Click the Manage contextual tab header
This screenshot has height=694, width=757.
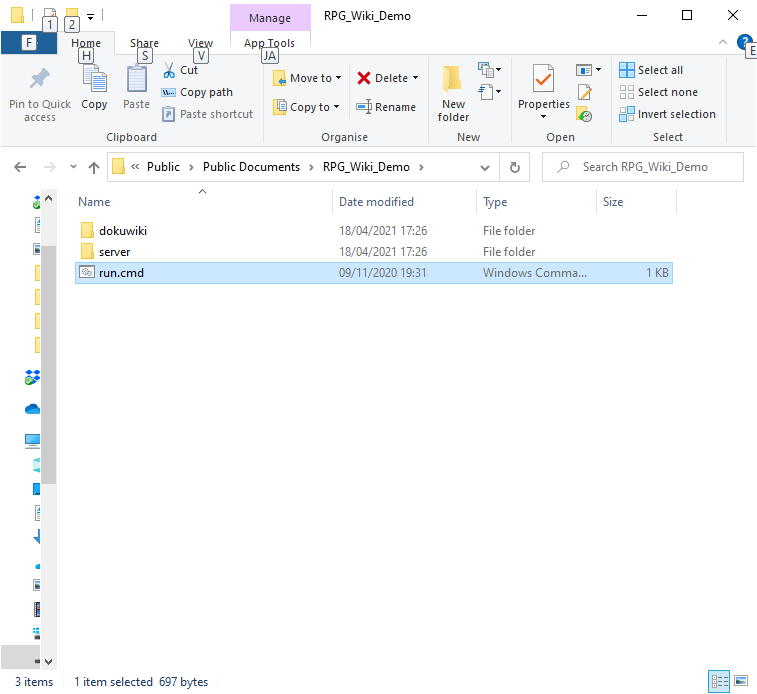(x=270, y=18)
